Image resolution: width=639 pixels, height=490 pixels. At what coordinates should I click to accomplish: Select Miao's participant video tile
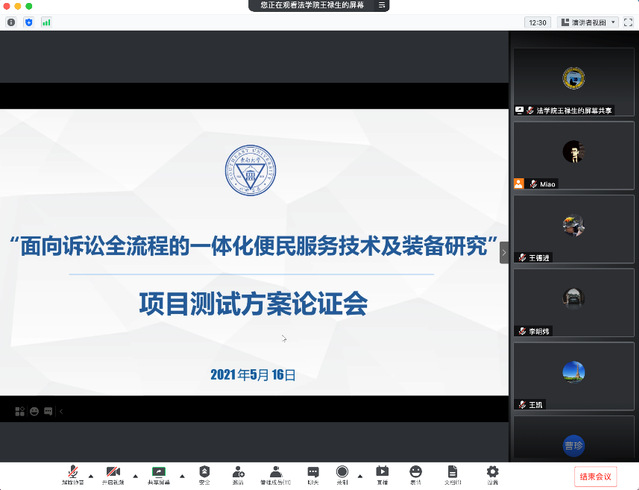click(x=573, y=156)
